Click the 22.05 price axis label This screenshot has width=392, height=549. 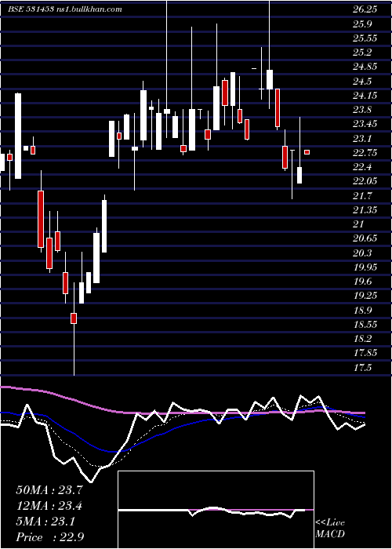click(365, 181)
